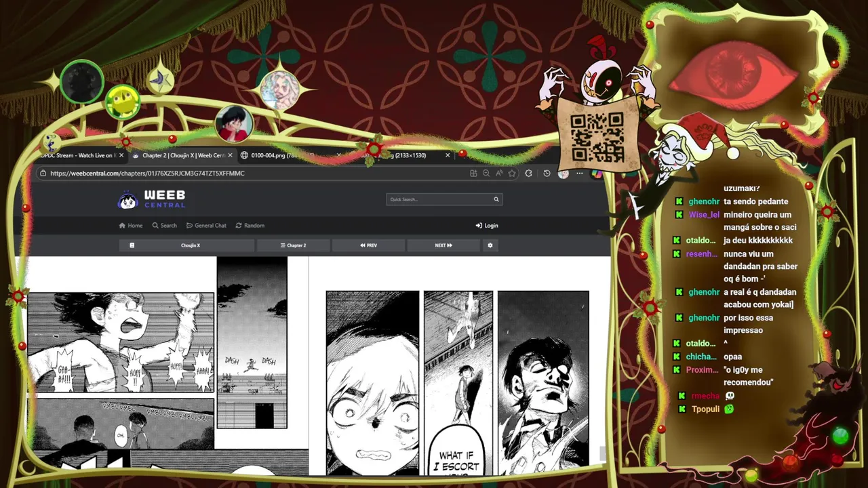The image size is (868, 488).
Task: Go to previous chapter with PREV
Action: 368,245
